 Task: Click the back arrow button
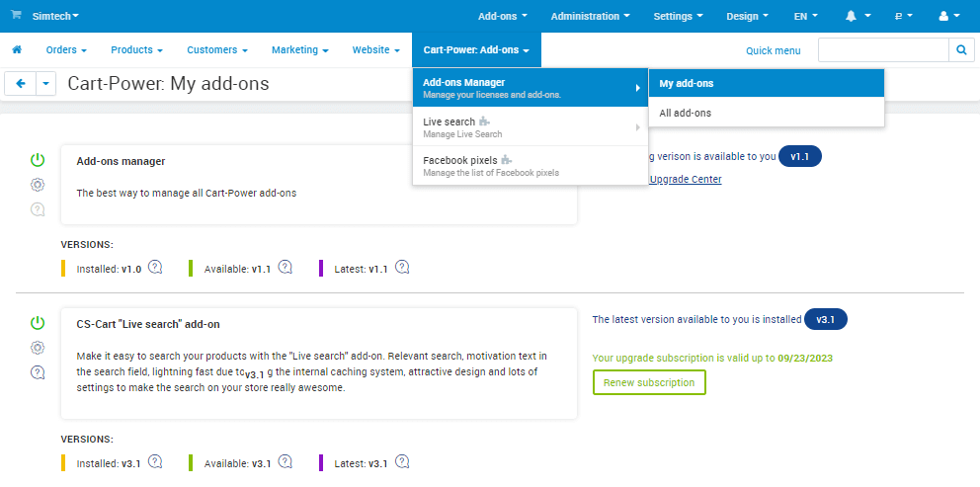click(21, 83)
